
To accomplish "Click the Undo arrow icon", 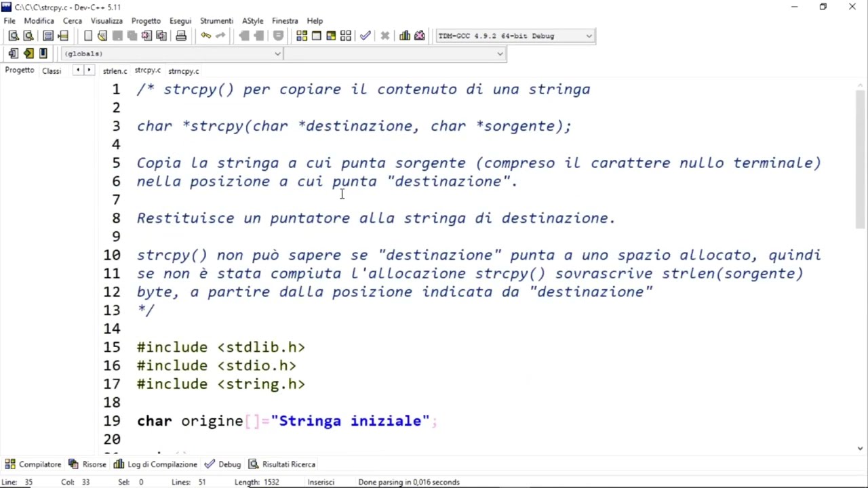I will pyautogui.click(x=205, y=36).
